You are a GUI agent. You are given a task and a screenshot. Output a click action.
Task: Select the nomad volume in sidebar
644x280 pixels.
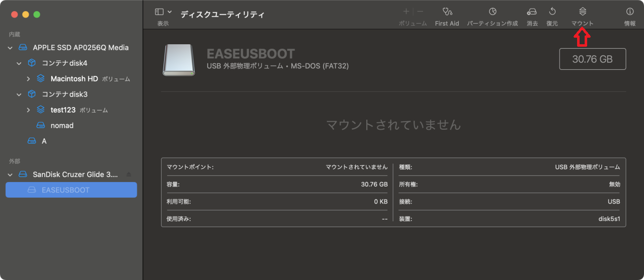pyautogui.click(x=62, y=126)
